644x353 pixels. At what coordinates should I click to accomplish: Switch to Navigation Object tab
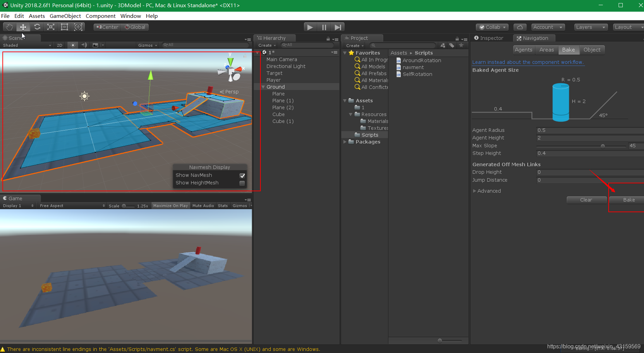(x=592, y=50)
